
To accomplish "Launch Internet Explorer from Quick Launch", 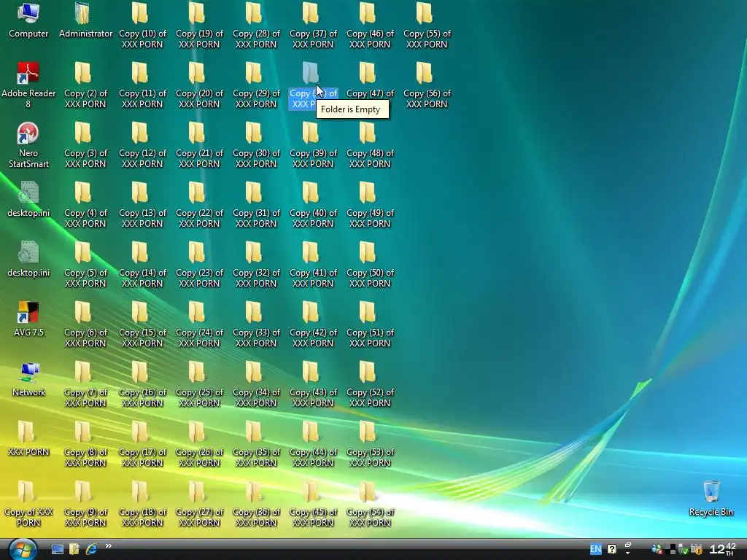I will pos(91,549).
